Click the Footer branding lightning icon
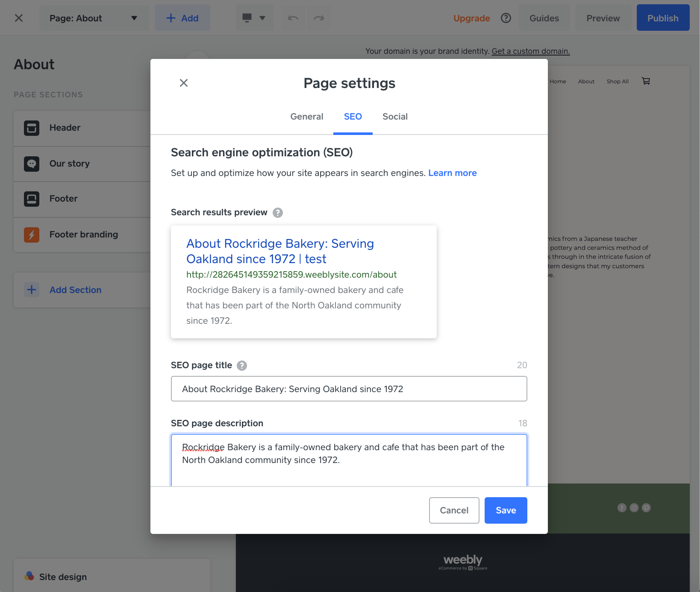The width and height of the screenshot is (700, 592). (32, 235)
